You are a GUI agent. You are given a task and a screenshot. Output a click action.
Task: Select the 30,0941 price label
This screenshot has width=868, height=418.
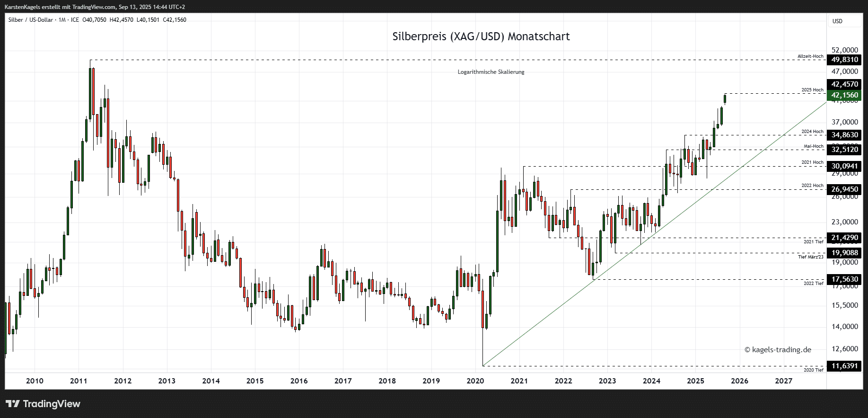tap(844, 166)
